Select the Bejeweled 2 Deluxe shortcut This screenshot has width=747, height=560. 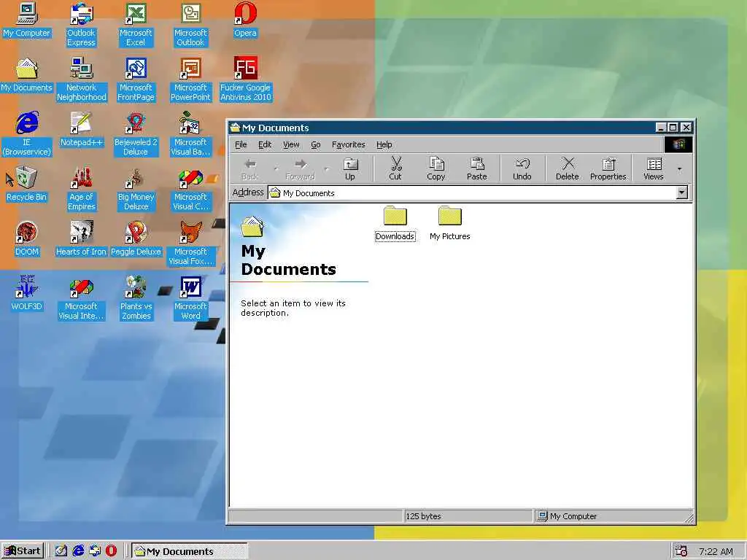tap(136, 134)
